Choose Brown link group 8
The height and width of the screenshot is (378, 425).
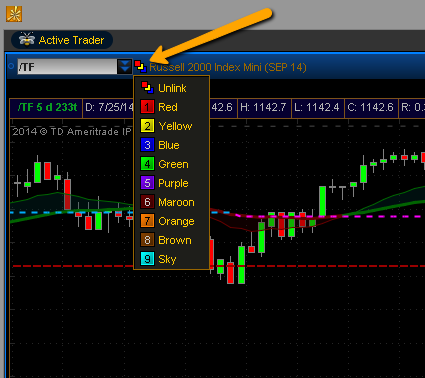(171, 240)
